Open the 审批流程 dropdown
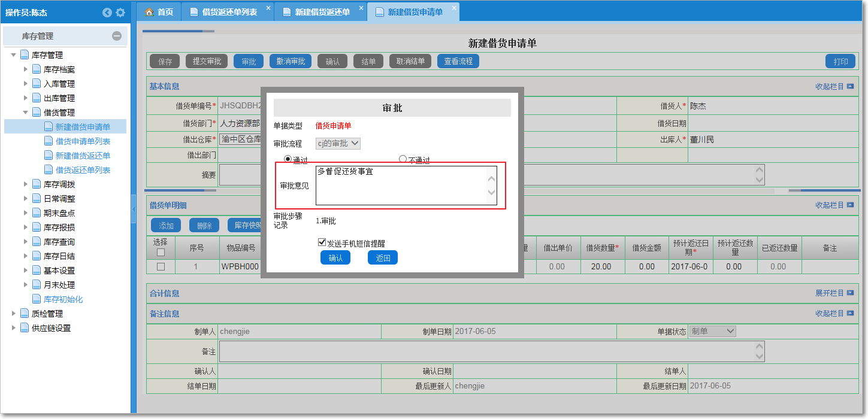 (338, 143)
